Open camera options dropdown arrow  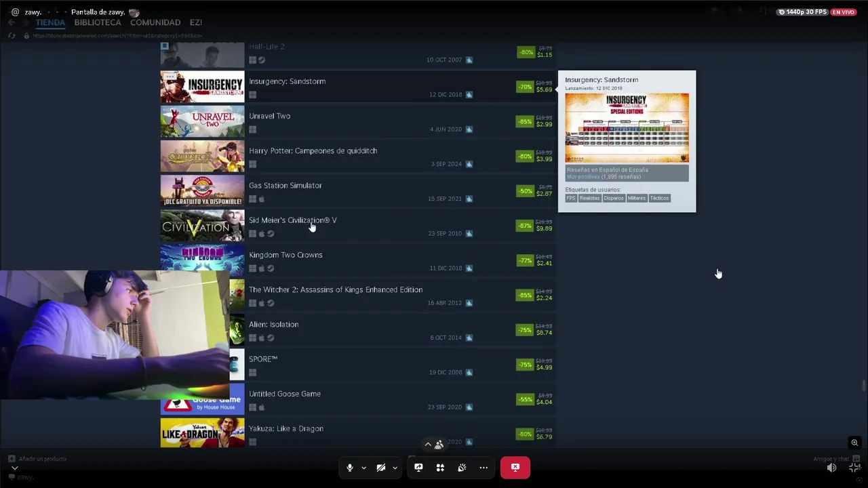pyautogui.click(x=395, y=468)
